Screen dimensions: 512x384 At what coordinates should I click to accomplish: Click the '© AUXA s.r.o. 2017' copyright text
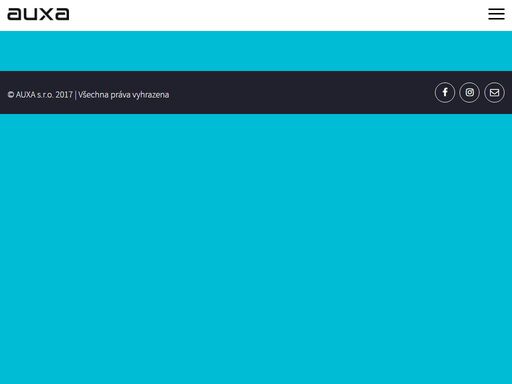[40, 95]
